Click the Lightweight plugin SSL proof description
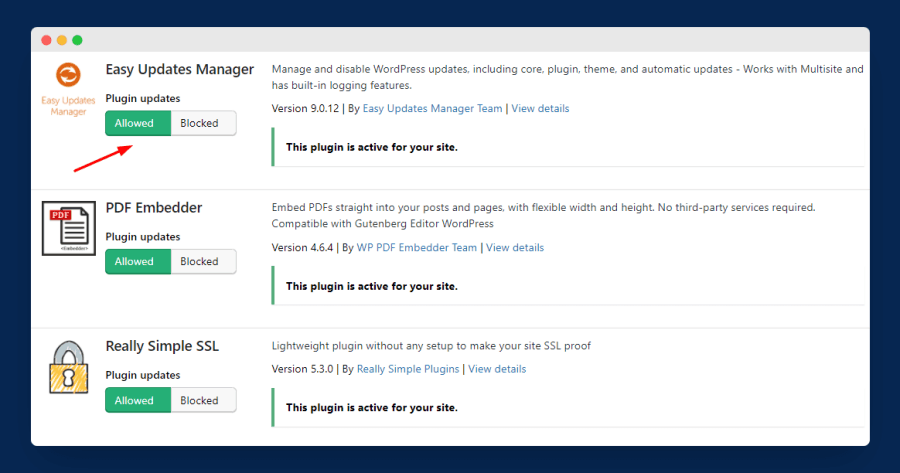 click(x=431, y=346)
